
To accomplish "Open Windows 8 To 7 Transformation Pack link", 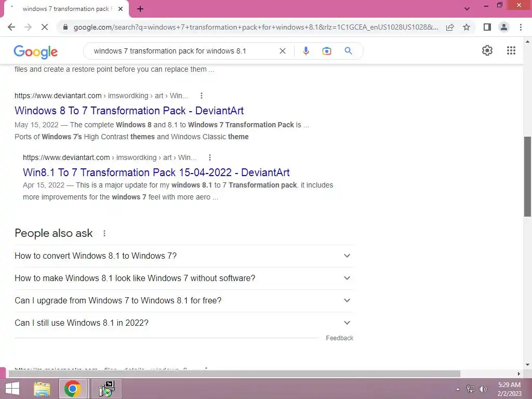I will point(129,111).
